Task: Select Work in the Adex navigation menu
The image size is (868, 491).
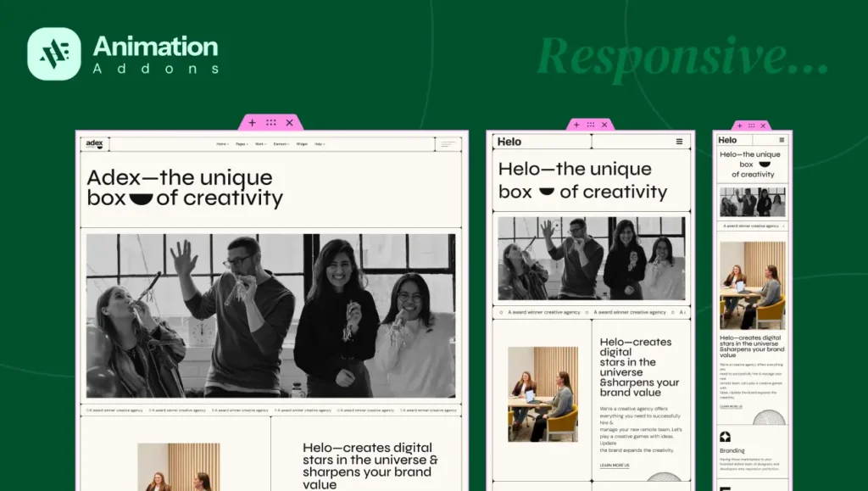Action: coord(259,144)
